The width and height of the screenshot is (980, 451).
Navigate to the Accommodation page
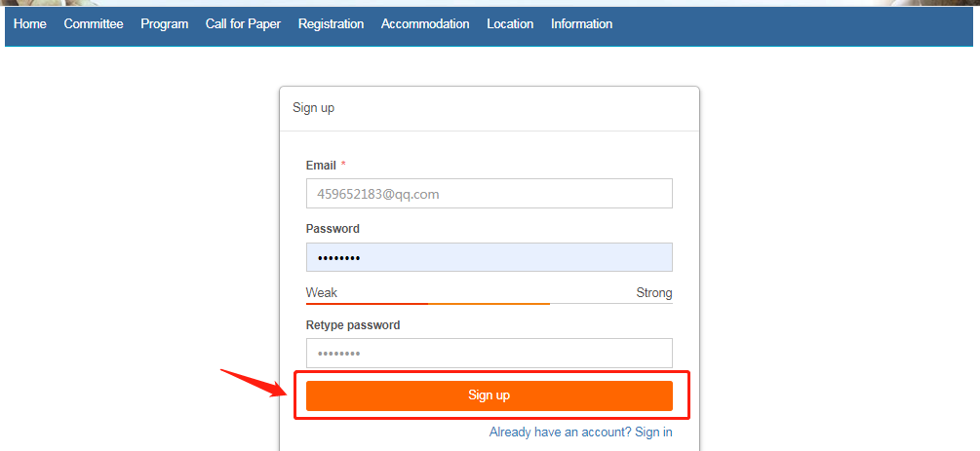pos(425,23)
